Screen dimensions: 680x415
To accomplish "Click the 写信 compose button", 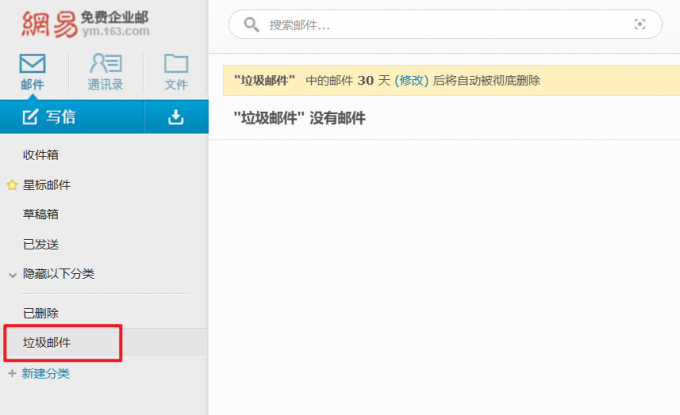I will tap(72, 117).
